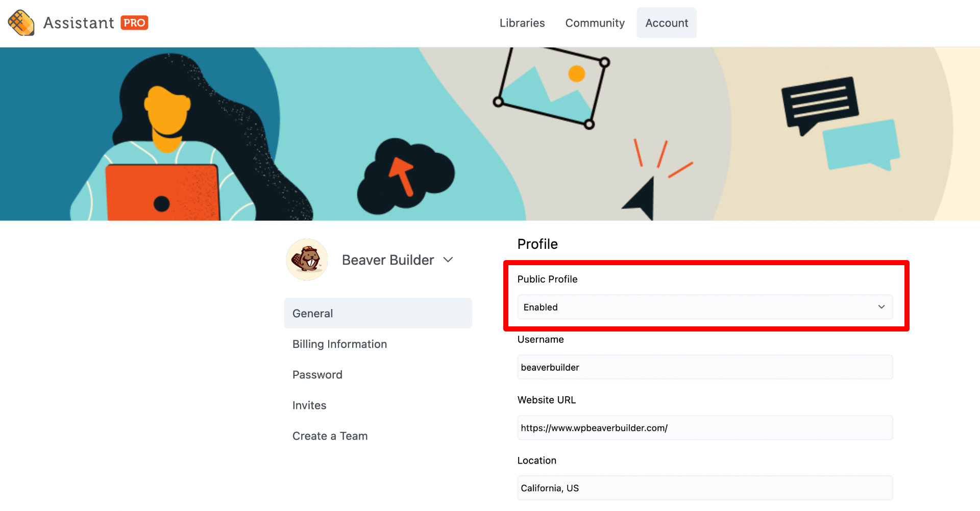Expand the chevron next to Beaver Builder
Image resolution: width=980 pixels, height=511 pixels.
tap(448, 260)
